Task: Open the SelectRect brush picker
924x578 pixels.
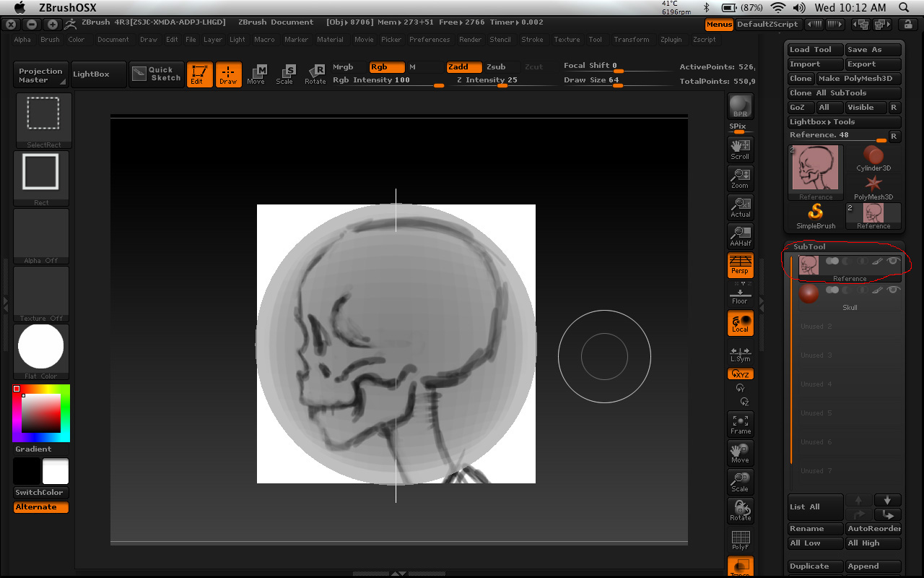Action: (43, 120)
